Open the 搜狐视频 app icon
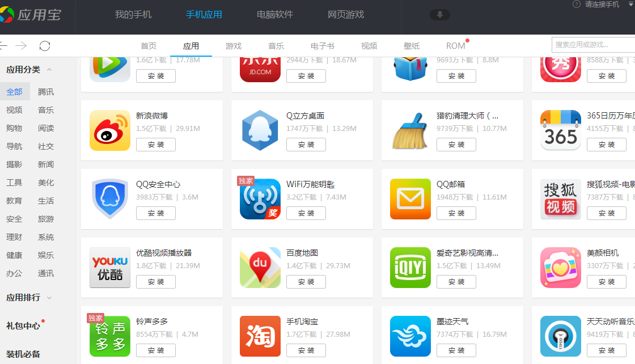 (x=561, y=199)
